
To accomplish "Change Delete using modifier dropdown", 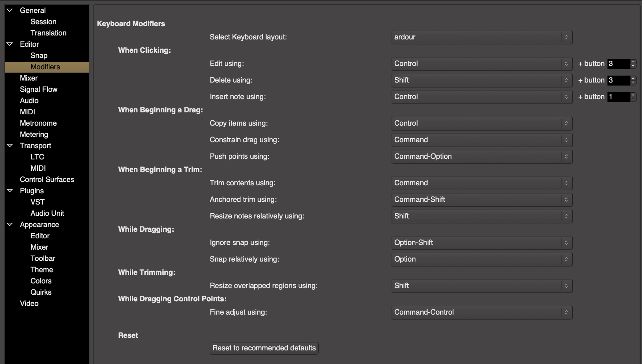I will click(480, 80).
